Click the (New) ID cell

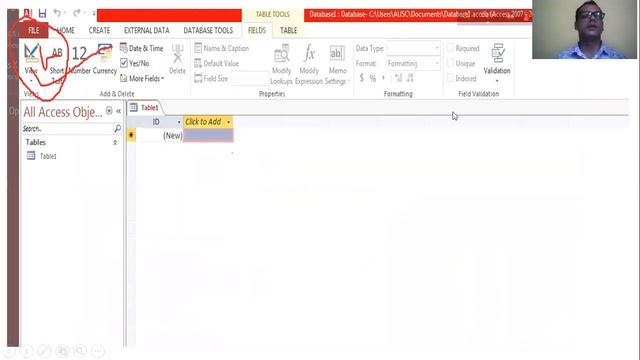click(160, 136)
